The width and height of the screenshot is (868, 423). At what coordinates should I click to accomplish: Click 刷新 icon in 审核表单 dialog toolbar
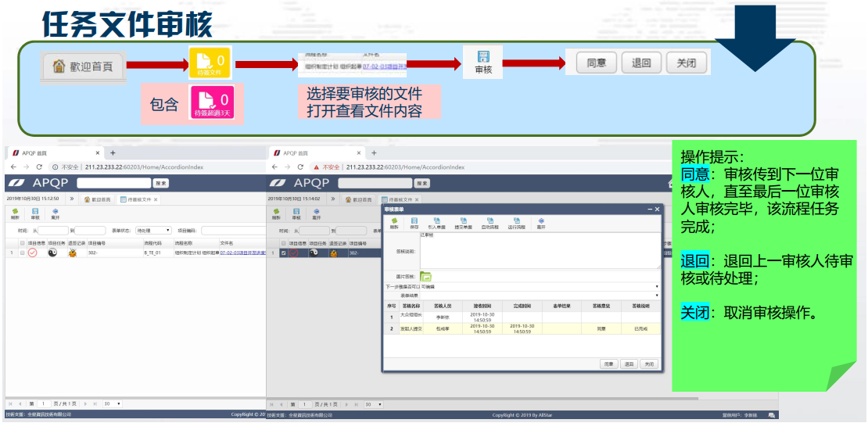(x=394, y=223)
